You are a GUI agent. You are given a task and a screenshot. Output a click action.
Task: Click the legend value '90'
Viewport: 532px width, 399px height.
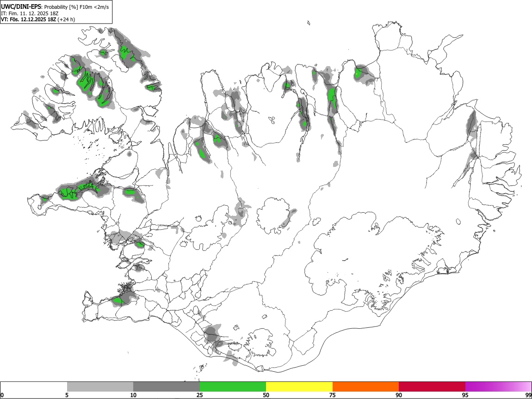[399, 395]
